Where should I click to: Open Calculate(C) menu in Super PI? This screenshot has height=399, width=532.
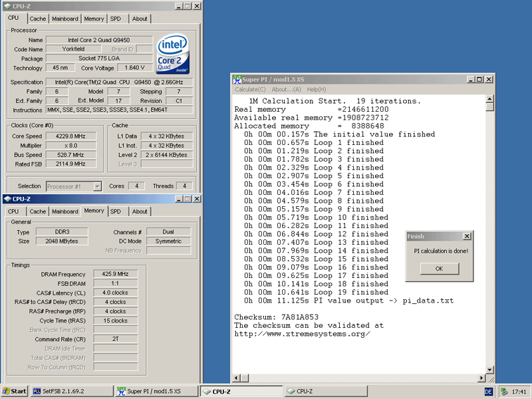pos(251,89)
